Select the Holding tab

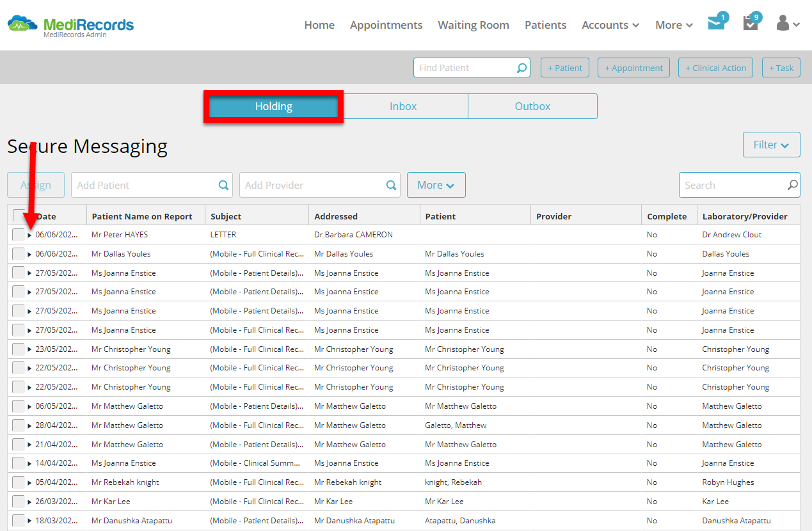click(274, 106)
